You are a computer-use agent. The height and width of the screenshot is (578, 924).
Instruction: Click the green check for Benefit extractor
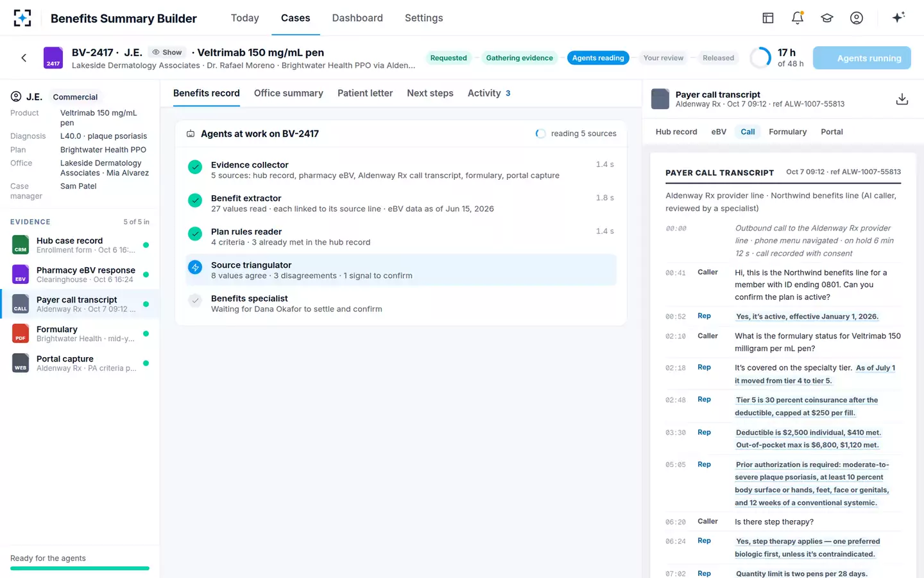[195, 200]
